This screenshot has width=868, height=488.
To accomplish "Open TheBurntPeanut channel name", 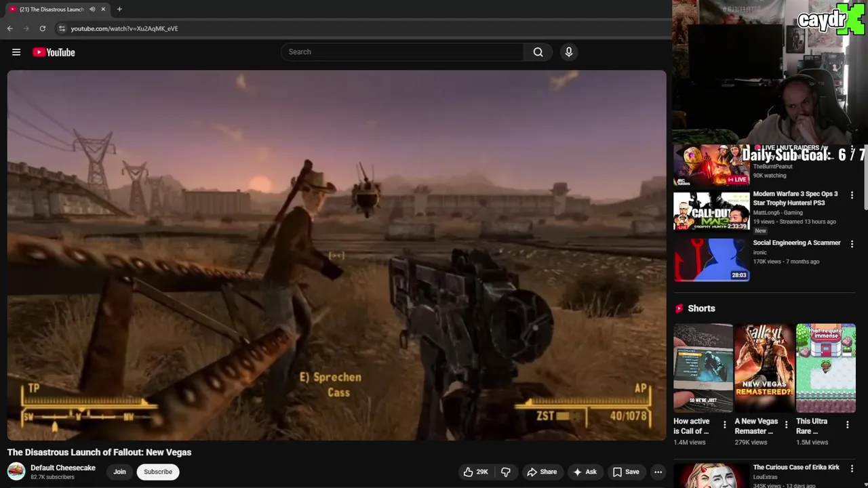I will click(772, 167).
